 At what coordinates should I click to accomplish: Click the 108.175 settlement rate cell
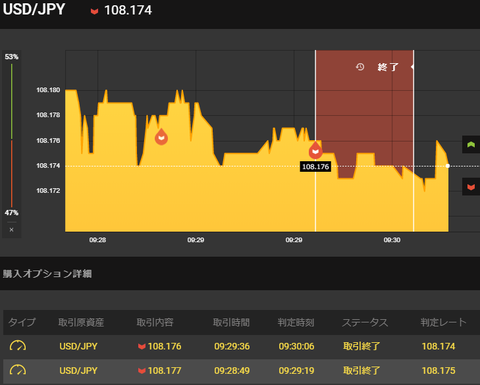(438, 370)
